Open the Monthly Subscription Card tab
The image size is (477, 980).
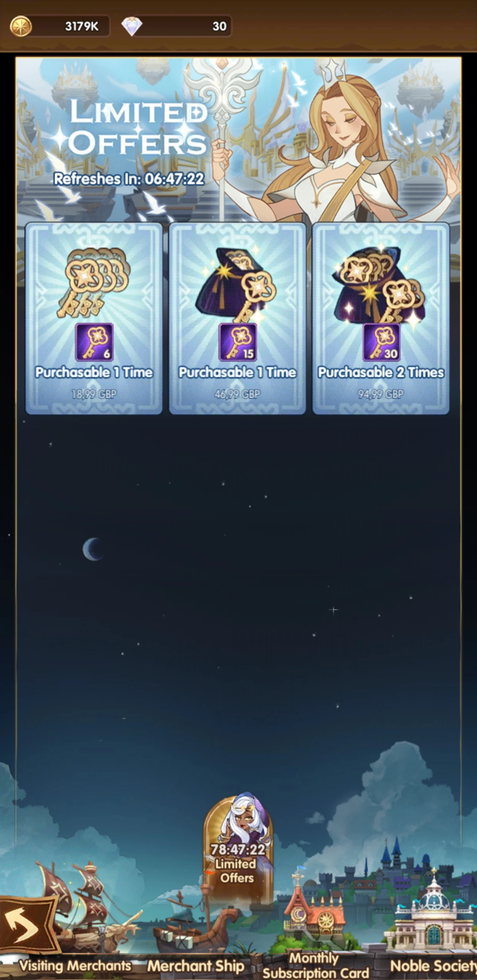316,965
